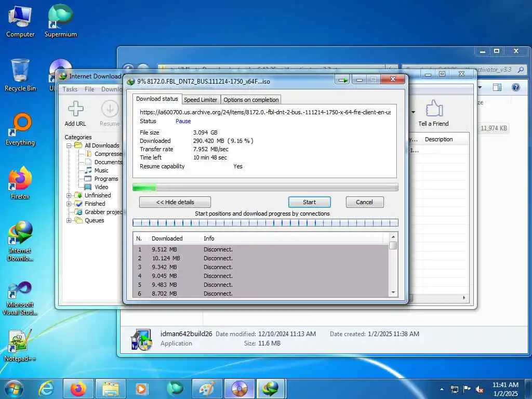Click the green arrow button in download dialog title bar
The height and width of the screenshot is (399, 532).
point(343,80)
